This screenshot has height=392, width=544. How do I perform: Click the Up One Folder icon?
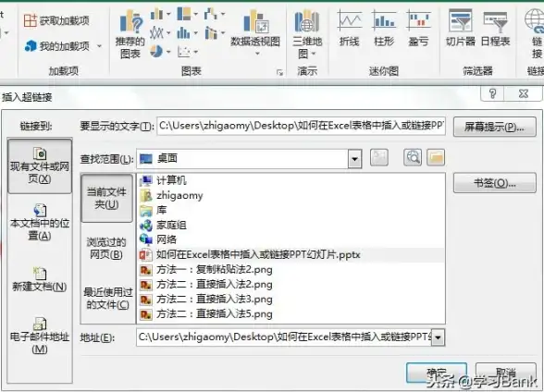tap(379, 158)
